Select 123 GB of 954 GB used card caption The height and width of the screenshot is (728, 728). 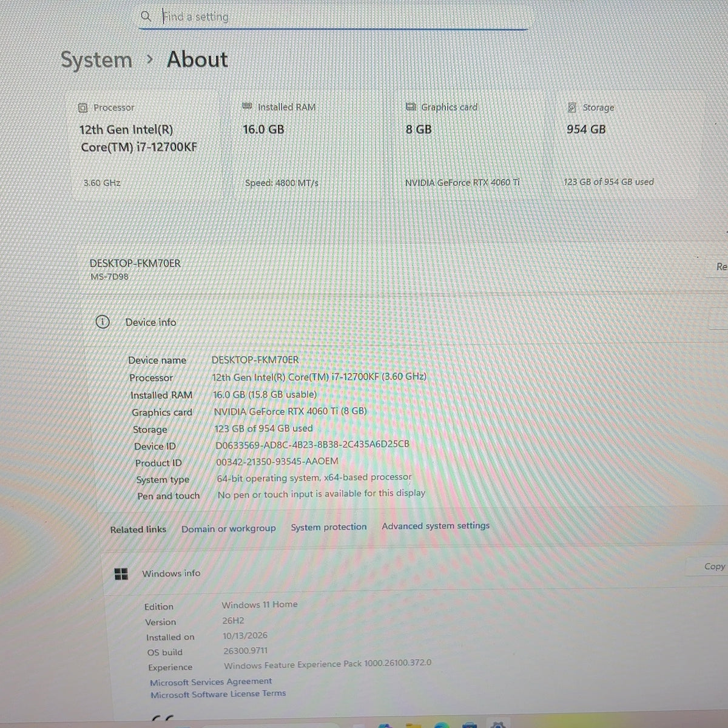(x=608, y=181)
